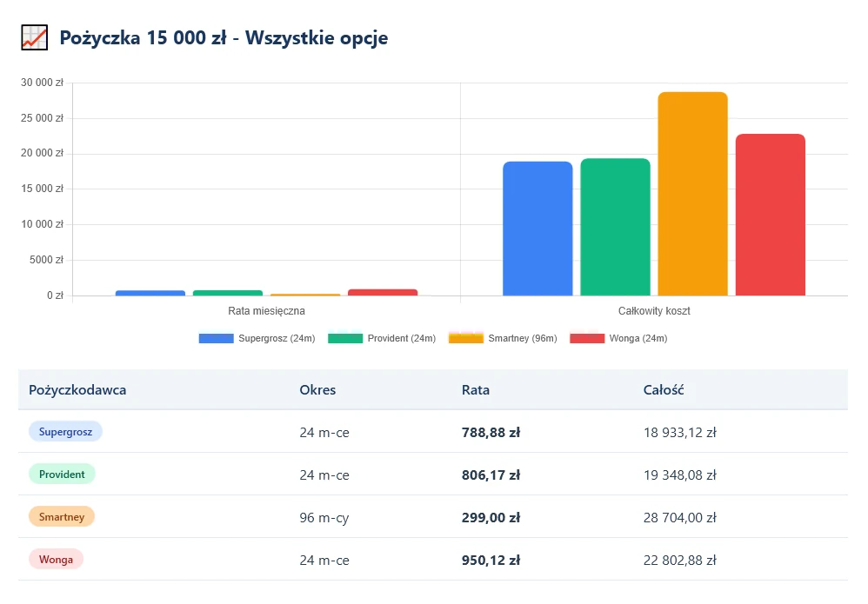The image size is (868, 604).
Task: Click the Okres column header
Action: click(x=317, y=390)
